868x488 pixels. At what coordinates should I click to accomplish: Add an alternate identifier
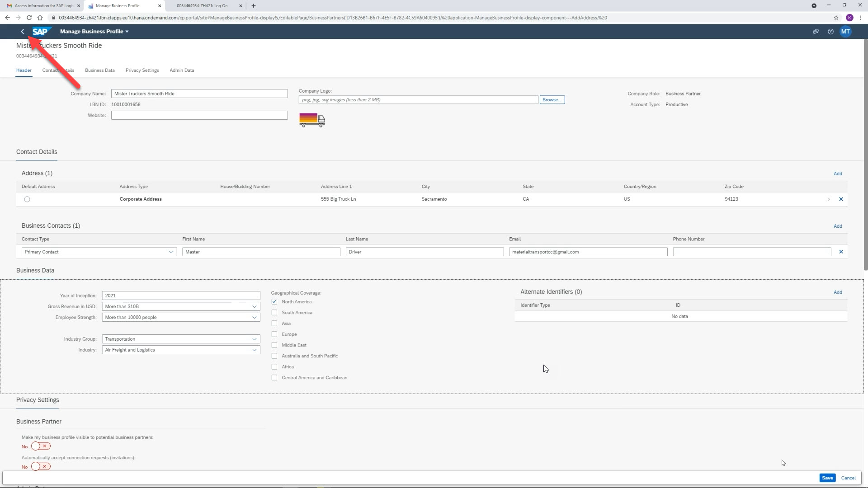click(x=838, y=292)
